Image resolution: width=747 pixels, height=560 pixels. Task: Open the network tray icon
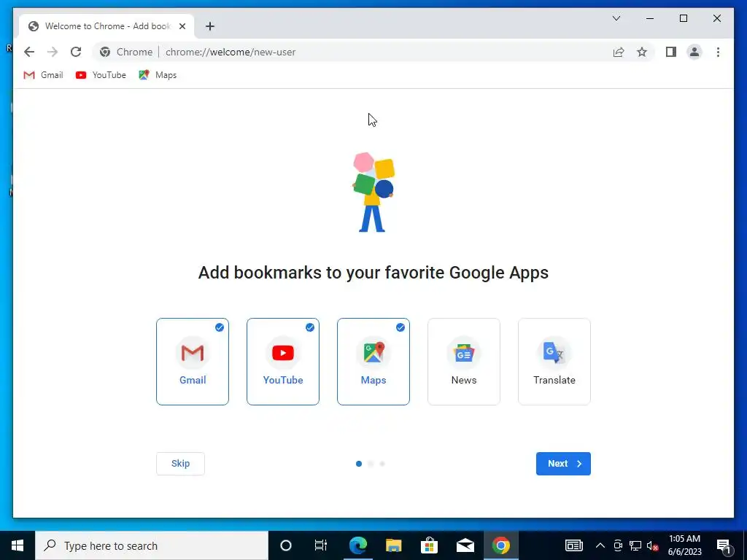click(x=635, y=545)
